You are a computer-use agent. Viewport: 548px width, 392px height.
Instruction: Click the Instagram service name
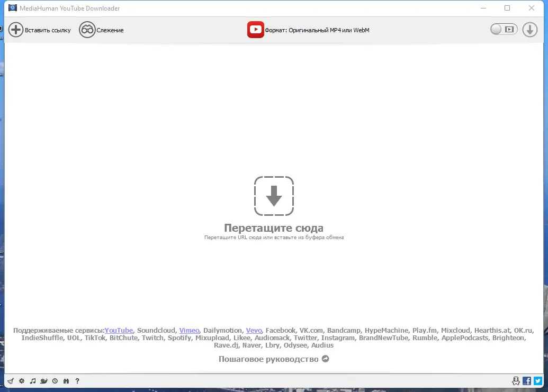338,338
